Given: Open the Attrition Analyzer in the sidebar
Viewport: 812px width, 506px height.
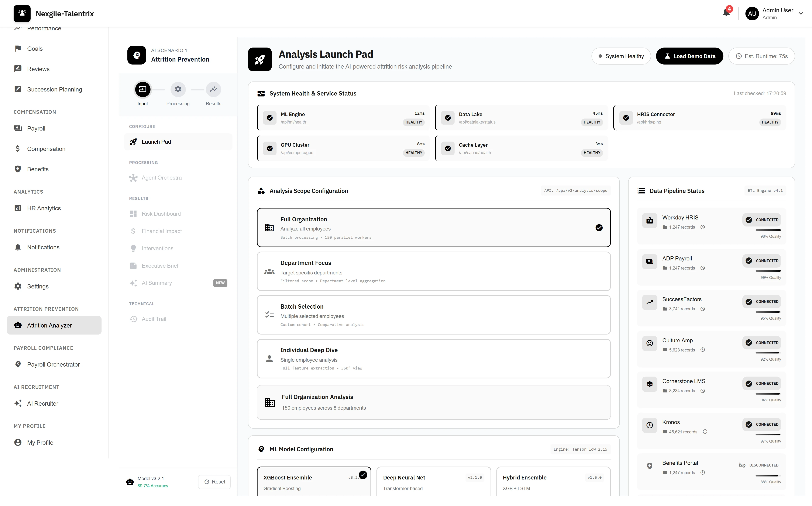Looking at the screenshot, I should tap(49, 325).
